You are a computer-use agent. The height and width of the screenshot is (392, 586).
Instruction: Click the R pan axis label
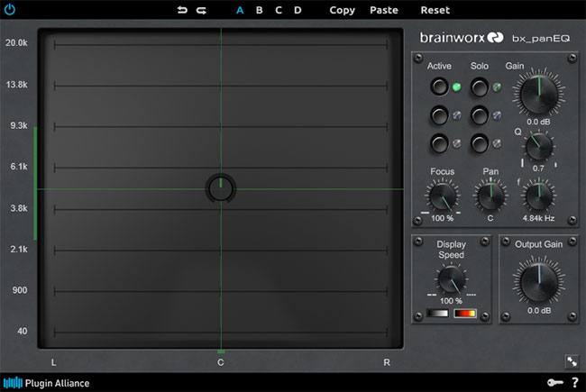point(387,362)
